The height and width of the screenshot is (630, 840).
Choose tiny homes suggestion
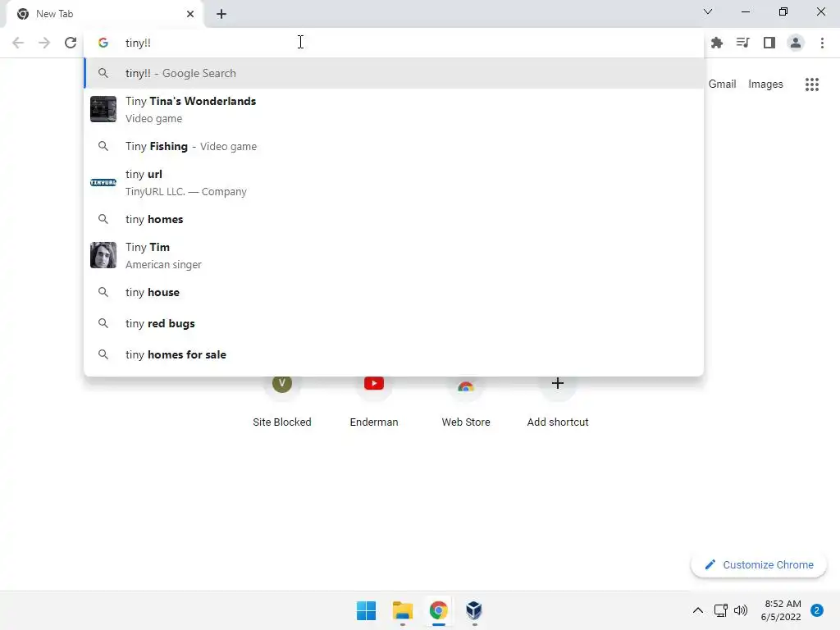click(394, 219)
